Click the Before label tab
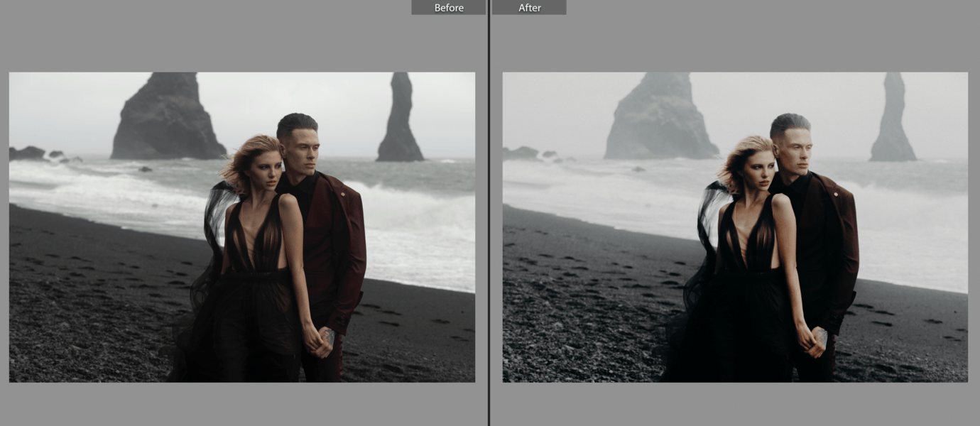Image resolution: width=980 pixels, height=426 pixels. [448, 8]
